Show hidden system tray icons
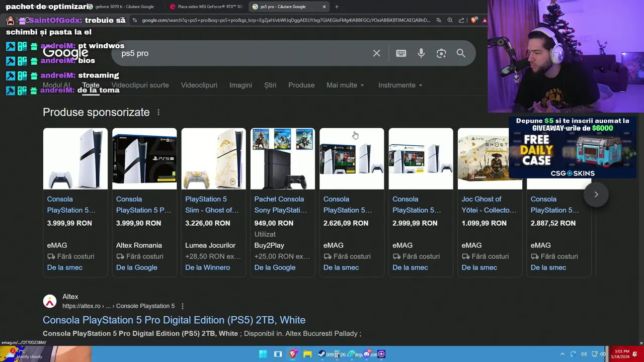Image resolution: width=644 pixels, height=362 pixels. tap(562, 354)
